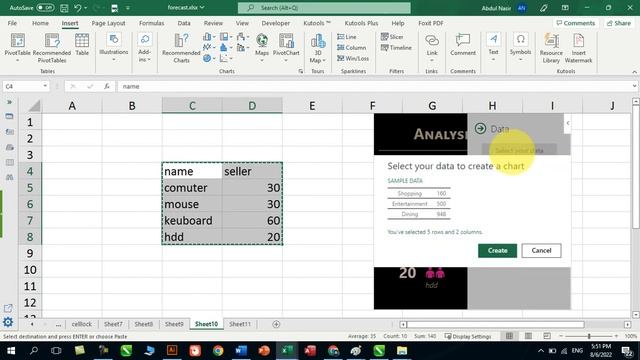Screen dimensions: 640x360
Task: Open the 3D Map tool
Action: click(318, 48)
